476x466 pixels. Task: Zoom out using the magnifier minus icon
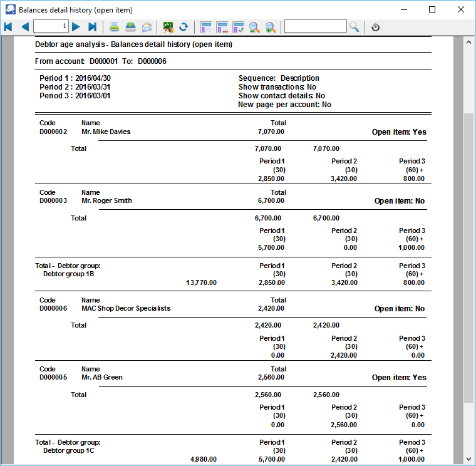pyautogui.click(x=254, y=27)
